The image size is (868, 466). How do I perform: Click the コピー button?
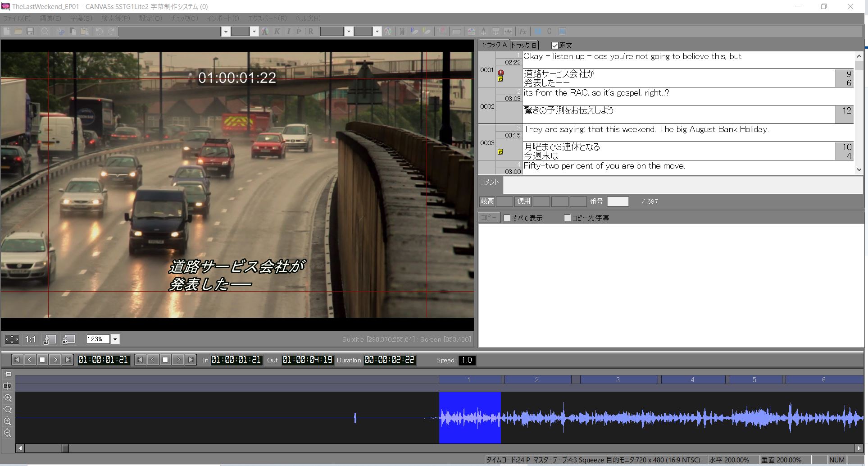point(489,218)
